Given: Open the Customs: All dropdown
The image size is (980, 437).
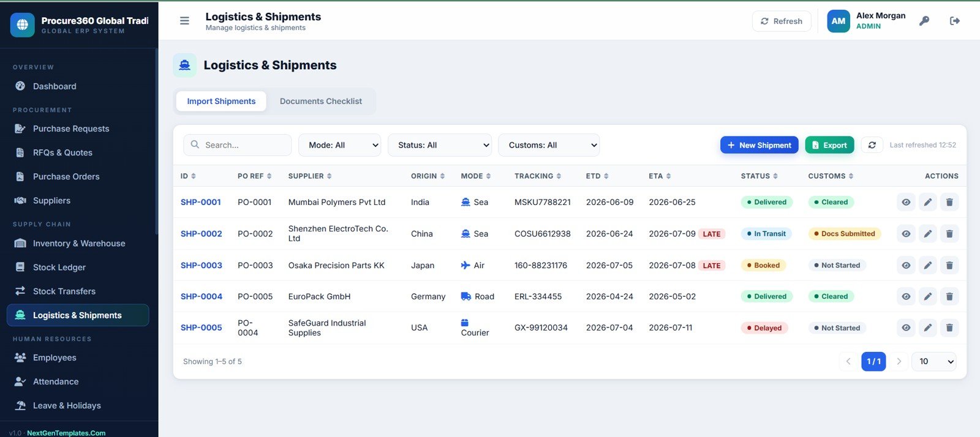Looking at the screenshot, I should (x=549, y=145).
